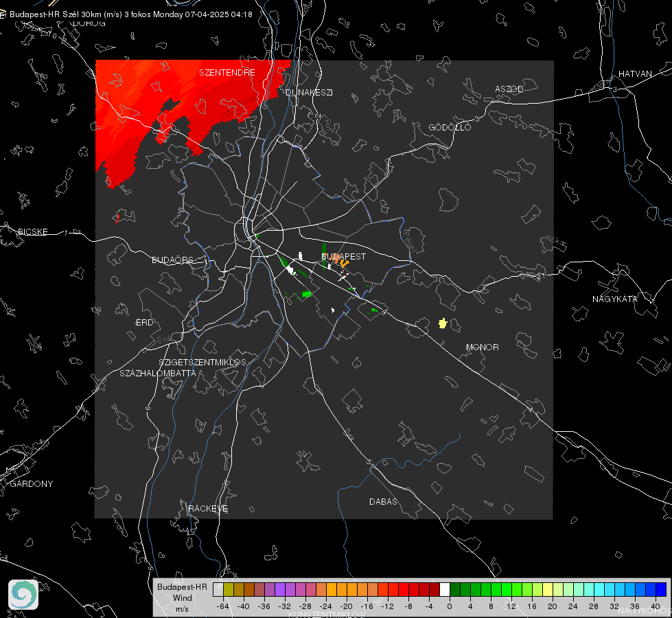
Task: Click the GÁRDONY city label
Action: tap(32, 484)
